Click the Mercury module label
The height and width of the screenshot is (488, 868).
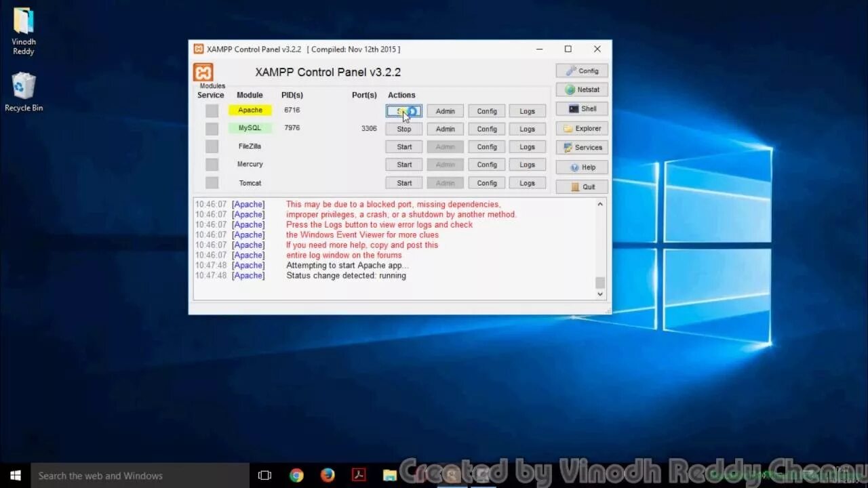250,164
